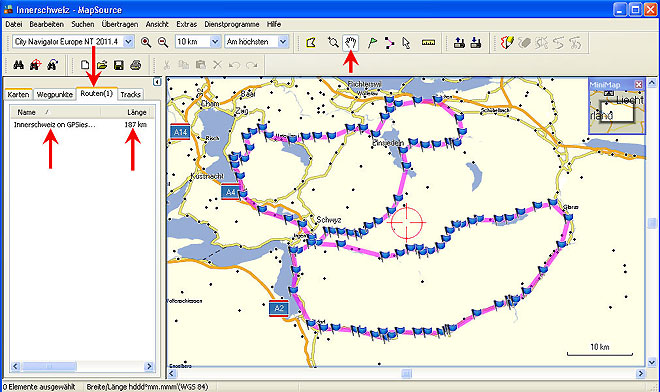Open the Hilfe menu
The image size is (660, 392).
coord(274,24)
